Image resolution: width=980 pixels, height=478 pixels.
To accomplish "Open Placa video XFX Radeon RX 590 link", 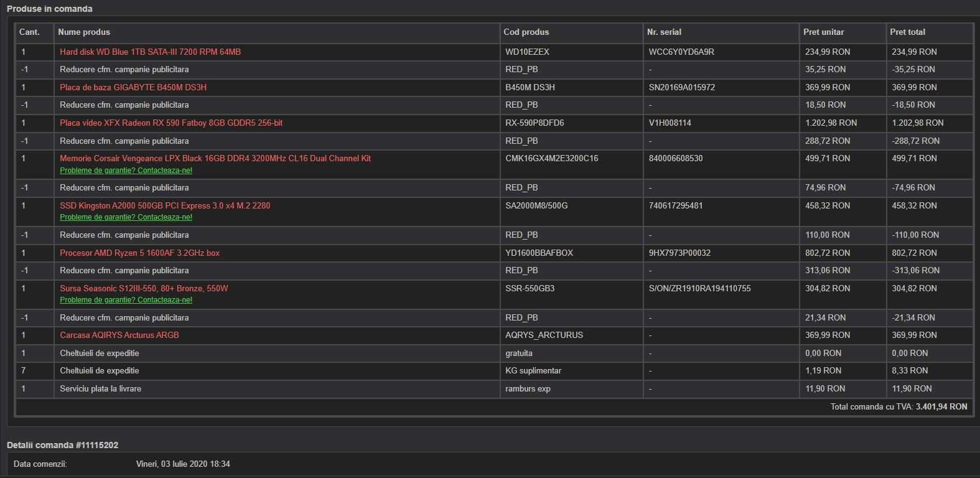I will point(171,123).
